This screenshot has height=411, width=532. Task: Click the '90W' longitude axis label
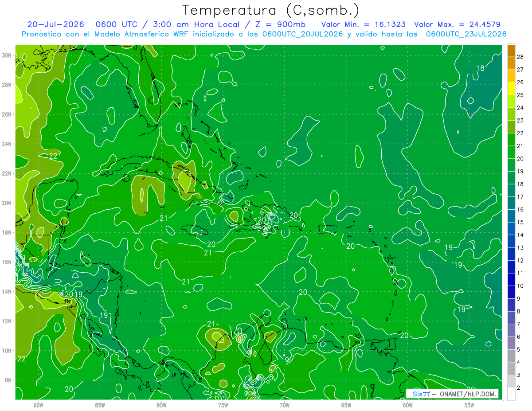(x=38, y=405)
